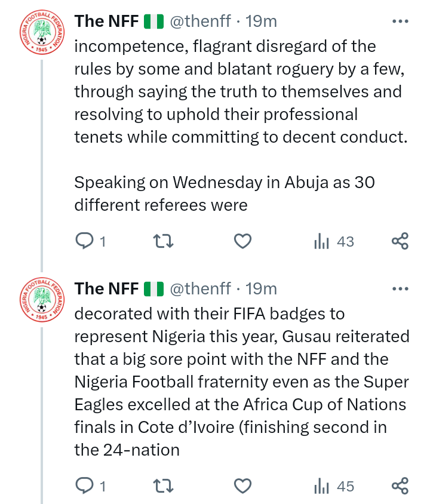
Task: Retweet the first NFF tweet
Action: (x=163, y=241)
